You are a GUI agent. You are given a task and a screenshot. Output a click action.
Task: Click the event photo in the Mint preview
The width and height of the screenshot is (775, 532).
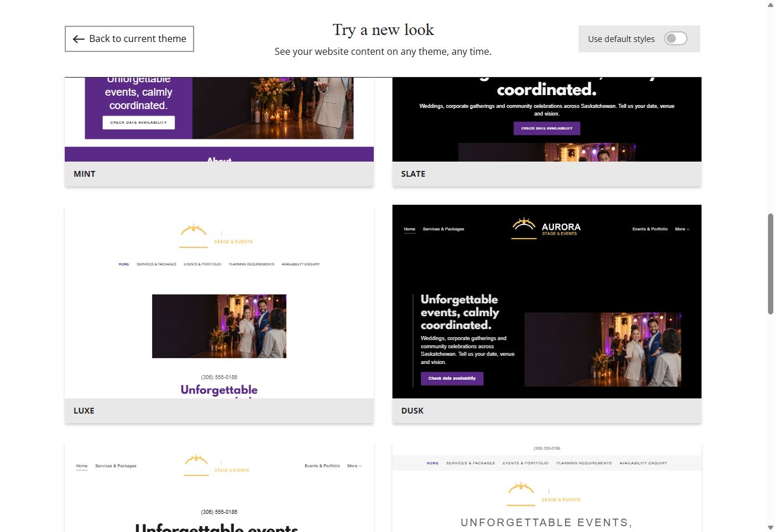tap(273, 108)
